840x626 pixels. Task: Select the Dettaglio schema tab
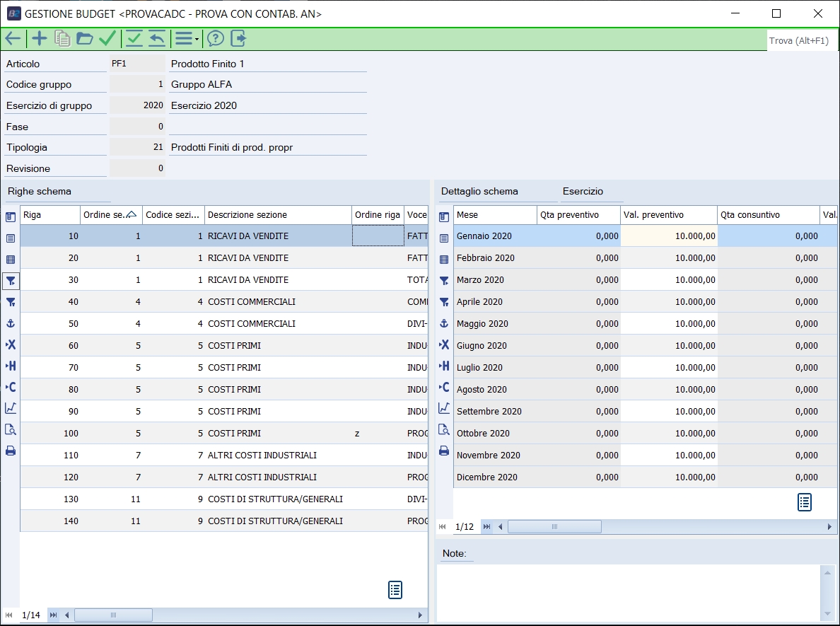pyautogui.click(x=479, y=192)
